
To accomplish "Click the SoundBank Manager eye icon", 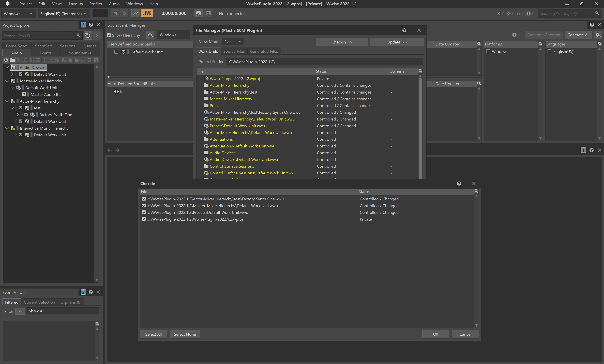I will point(150,35).
